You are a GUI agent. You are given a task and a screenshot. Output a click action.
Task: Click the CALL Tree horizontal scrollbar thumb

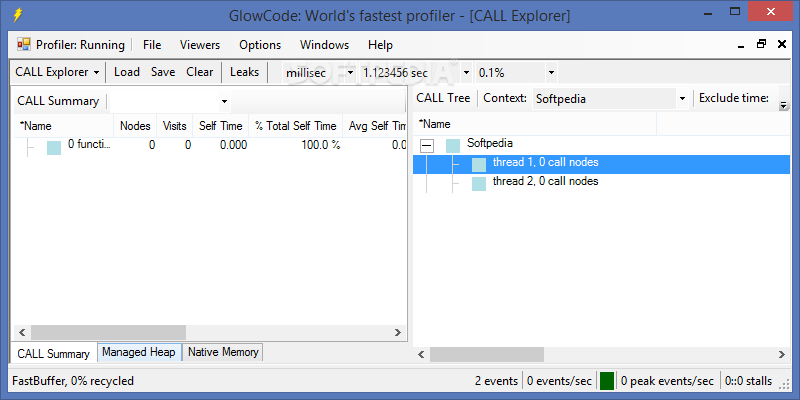pyautogui.click(x=487, y=354)
